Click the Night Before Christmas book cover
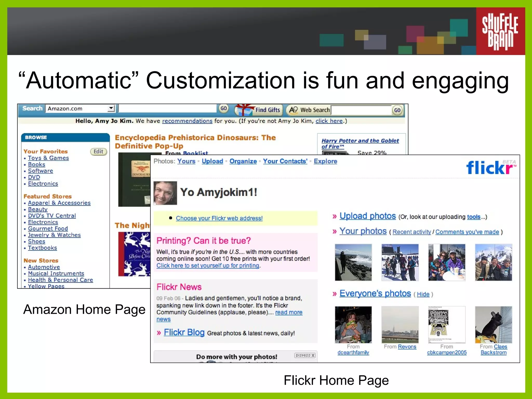Screen dimensions: 532x399 134,254
